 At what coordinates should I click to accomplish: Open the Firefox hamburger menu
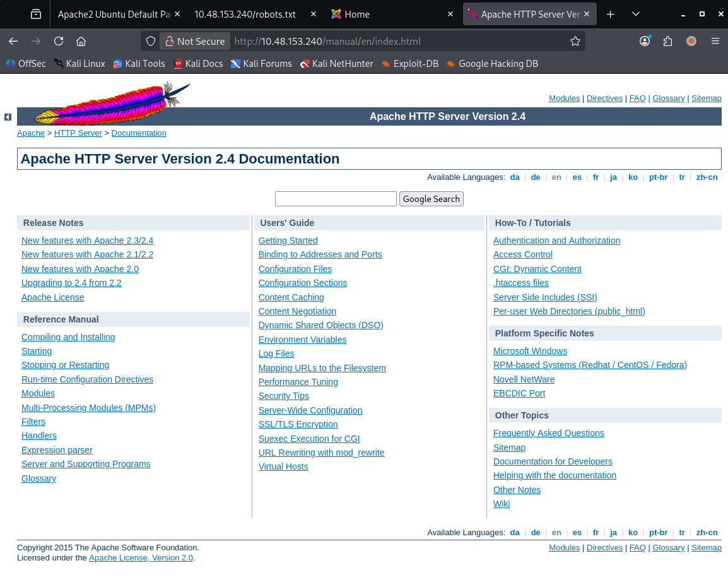tap(715, 41)
